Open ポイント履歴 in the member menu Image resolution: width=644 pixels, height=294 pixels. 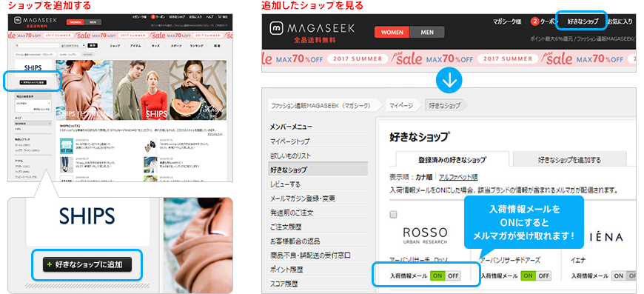[x=286, y=270]
